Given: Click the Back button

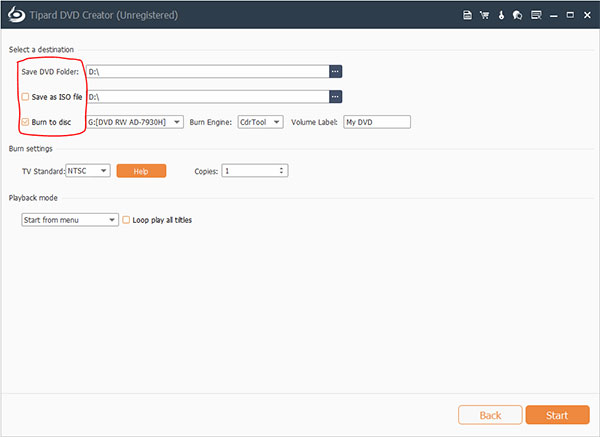Looking at the screenshot, I should coord(490,415).
